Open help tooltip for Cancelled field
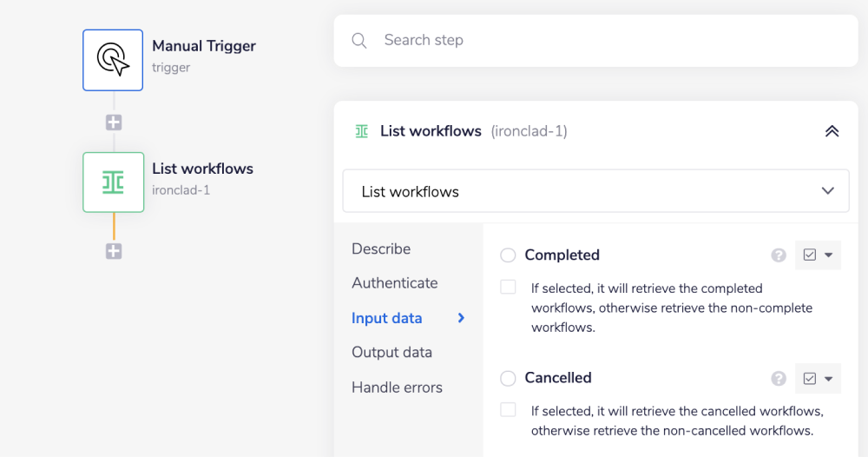The image size is (868, 457). click(x=779, y=379)
